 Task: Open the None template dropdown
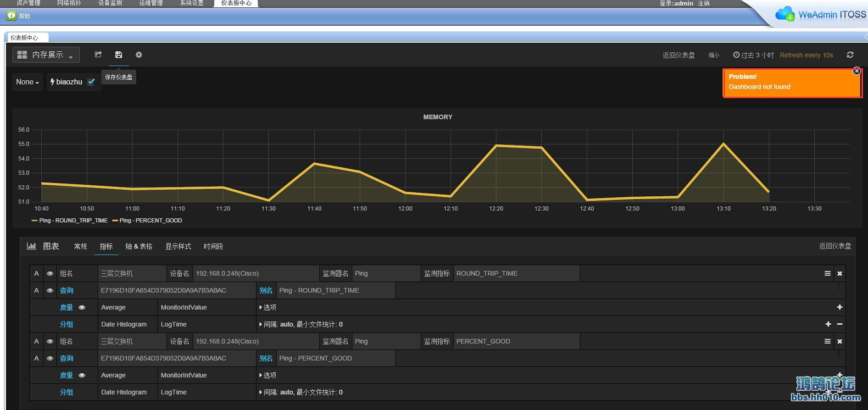(x=28, y=82)
